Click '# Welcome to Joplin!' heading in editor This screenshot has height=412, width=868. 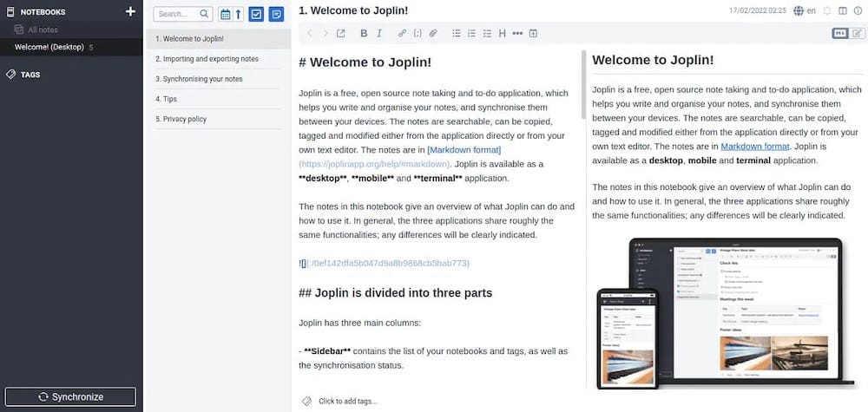pyautogui.click(x=365, y=62)
